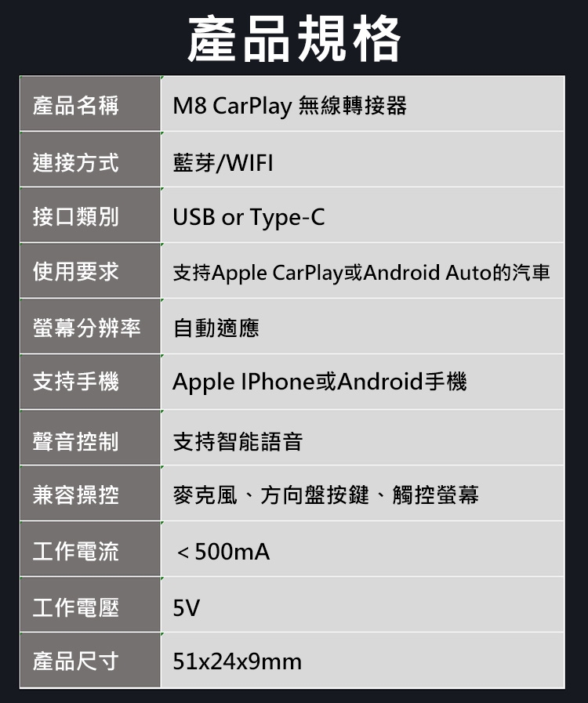Select the 連接方式 row label
The height and width of the screenshot is (703, 588).
[90, 159]
